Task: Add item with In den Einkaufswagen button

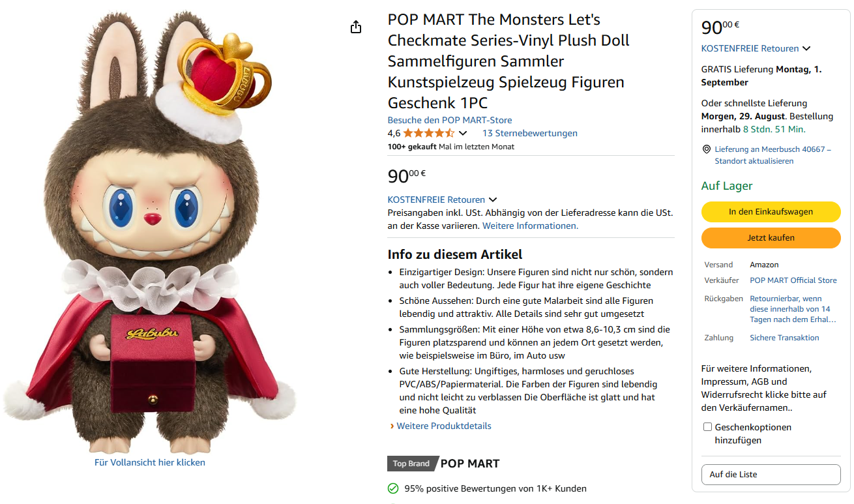Action: click(771, 212)
